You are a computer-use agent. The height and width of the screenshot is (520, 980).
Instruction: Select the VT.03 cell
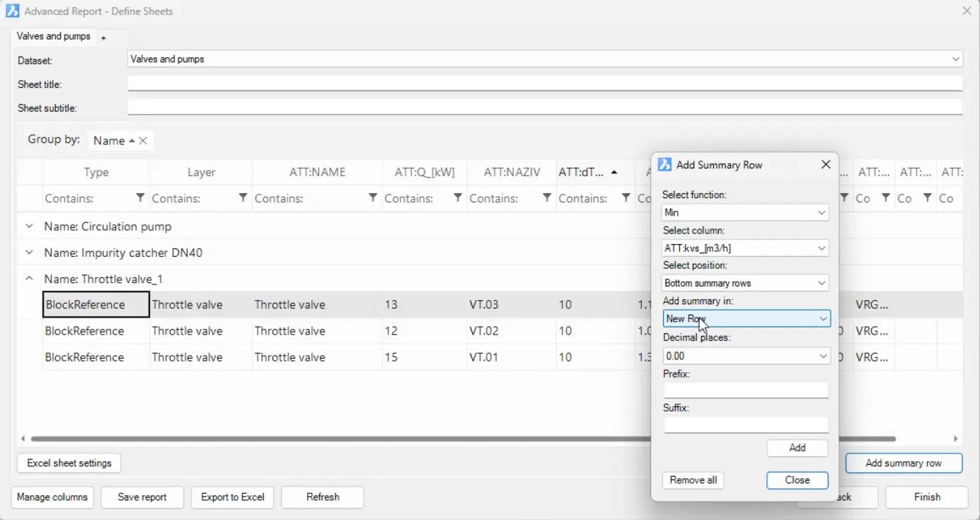click(x=512, y=305)
